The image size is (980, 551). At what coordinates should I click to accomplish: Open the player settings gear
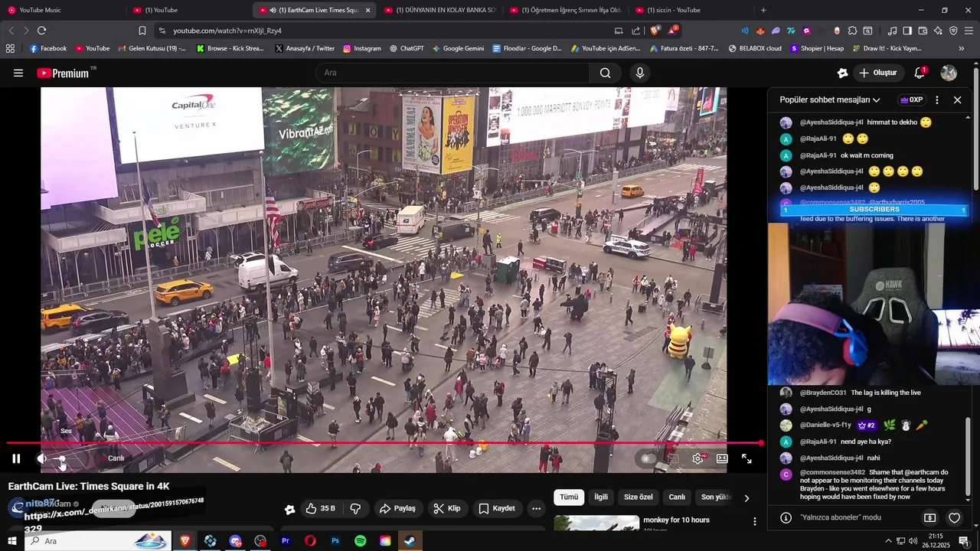click(697, 458)
